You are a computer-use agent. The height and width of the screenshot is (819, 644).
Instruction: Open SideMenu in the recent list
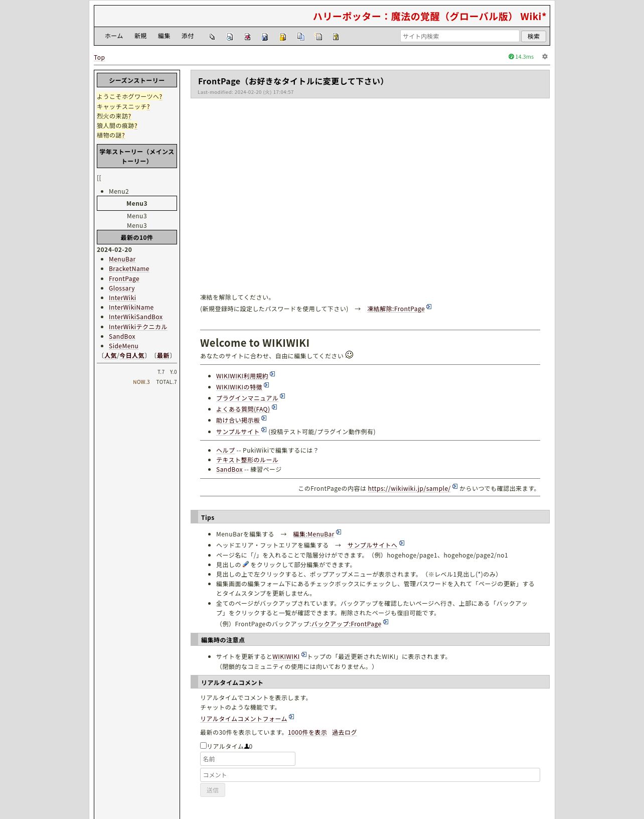tap(123, 346)
